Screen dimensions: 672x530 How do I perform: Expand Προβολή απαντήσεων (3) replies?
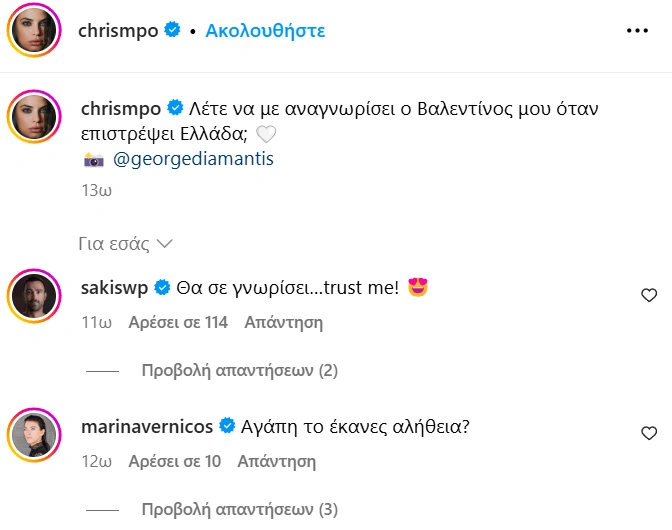(240, 509)
